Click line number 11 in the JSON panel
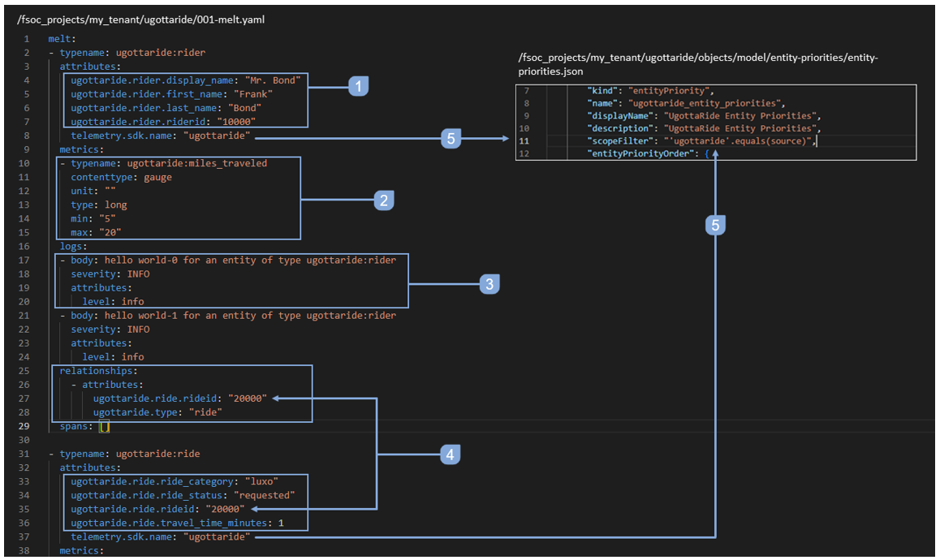940x560 pixels. (526, 141)
